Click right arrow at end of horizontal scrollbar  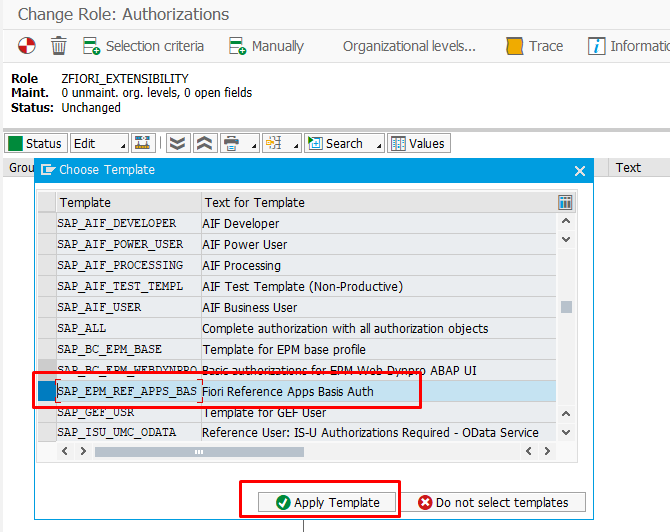click(x=547, y=451)
